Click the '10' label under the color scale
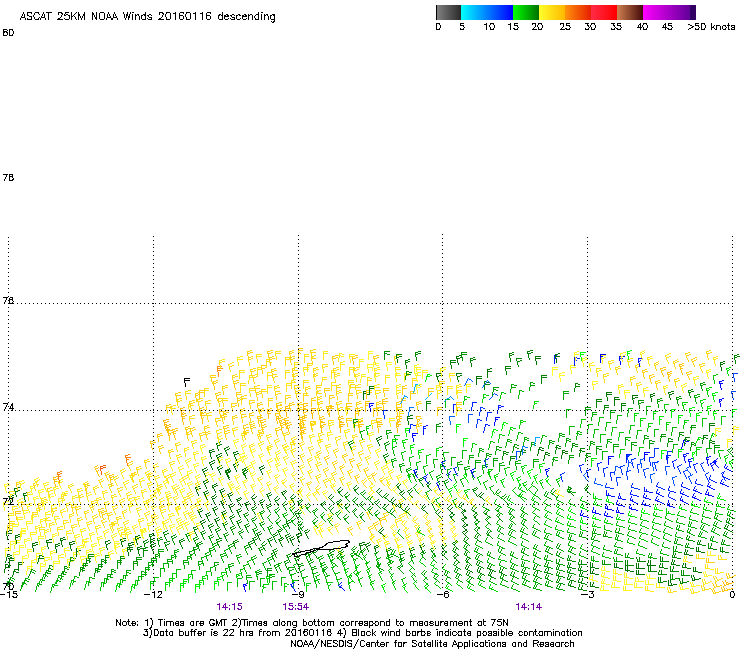This screenshot has height=650, width=740. [489, 27]
